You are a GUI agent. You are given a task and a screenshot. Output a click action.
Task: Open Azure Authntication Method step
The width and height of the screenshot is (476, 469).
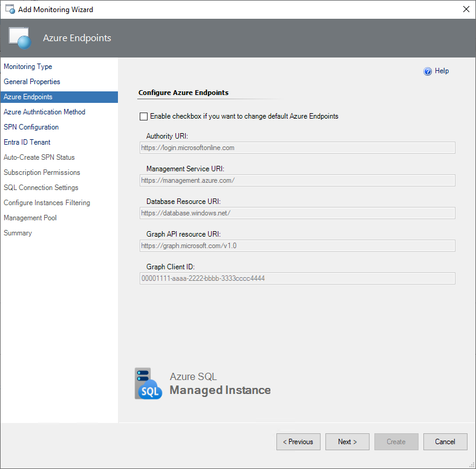coord(44,112)
